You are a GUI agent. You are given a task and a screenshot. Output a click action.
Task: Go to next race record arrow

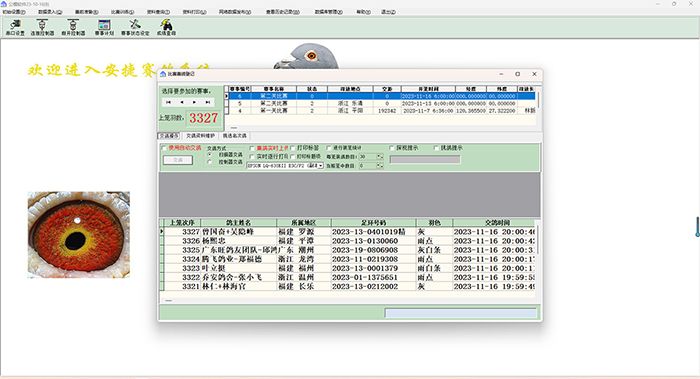[x=194, y=102]
